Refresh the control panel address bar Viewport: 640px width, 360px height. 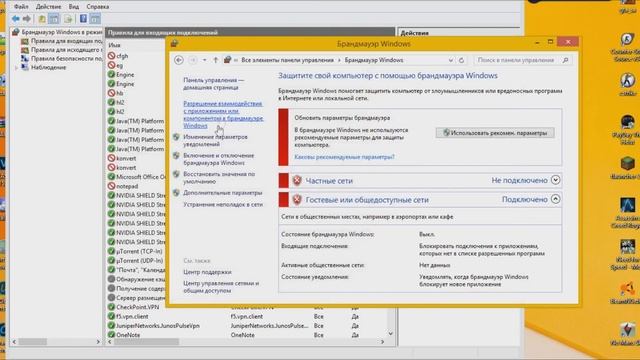click(461, 60)
